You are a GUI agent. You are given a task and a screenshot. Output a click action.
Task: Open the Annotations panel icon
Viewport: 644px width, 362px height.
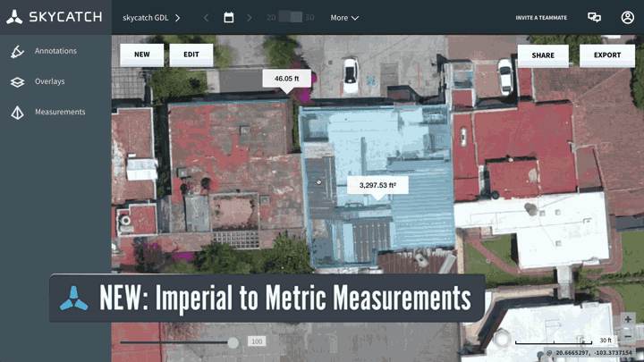coord(17,51)
